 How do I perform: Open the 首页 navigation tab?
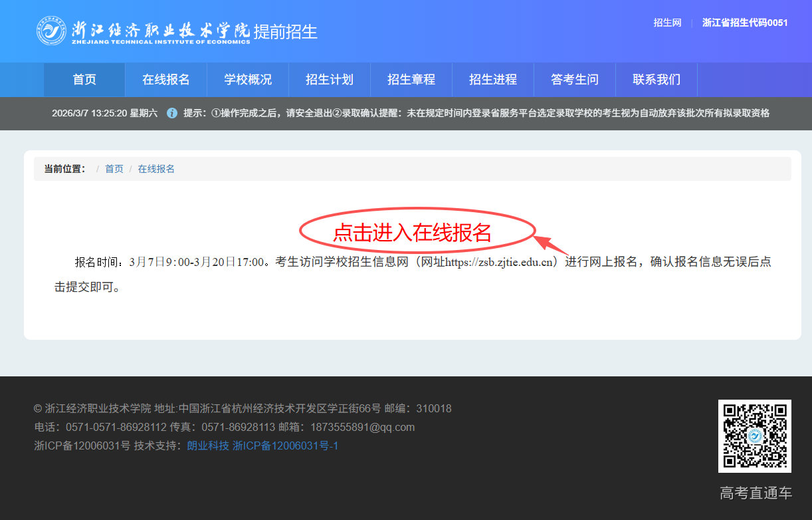(84, 80)
